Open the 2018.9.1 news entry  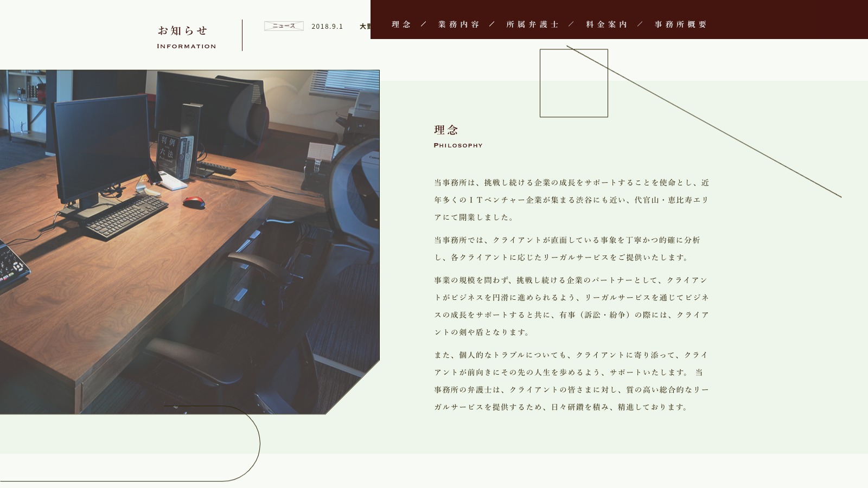[341, 27]
